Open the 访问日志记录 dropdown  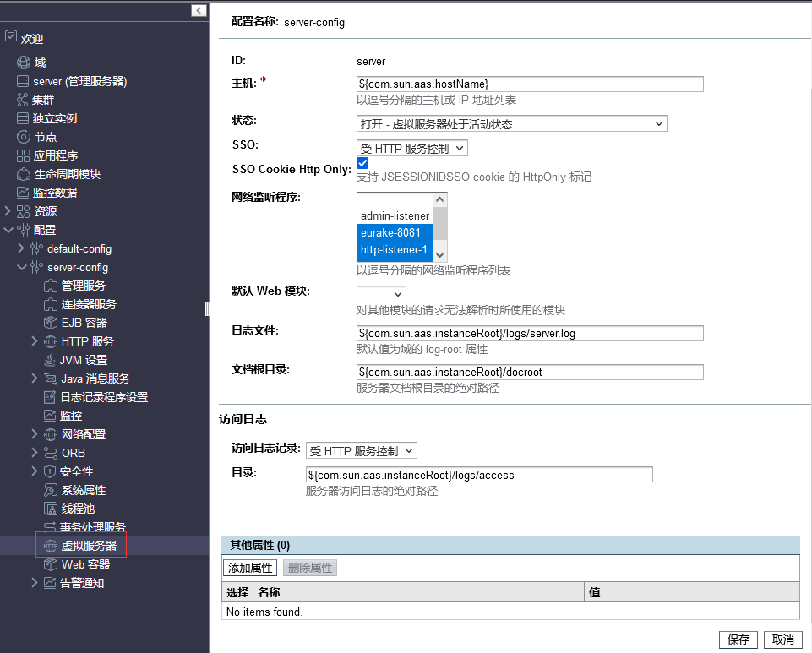(362, 451)
